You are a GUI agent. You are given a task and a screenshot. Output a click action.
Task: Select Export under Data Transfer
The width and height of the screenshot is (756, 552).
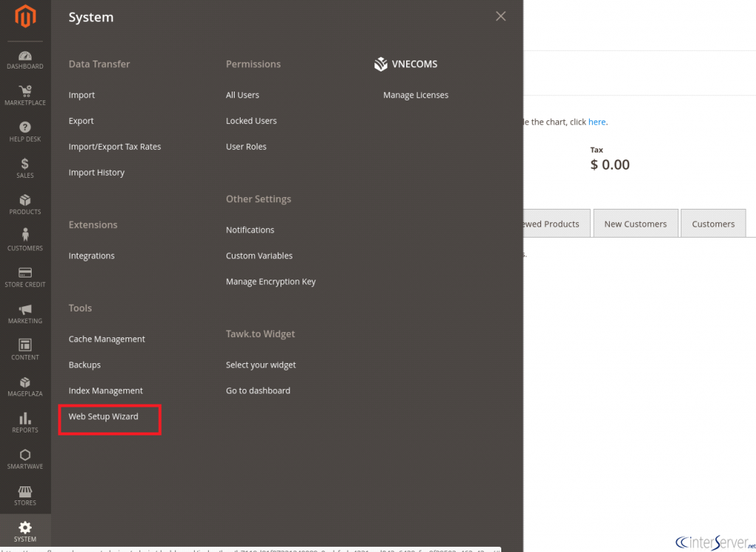click(81, 121)
